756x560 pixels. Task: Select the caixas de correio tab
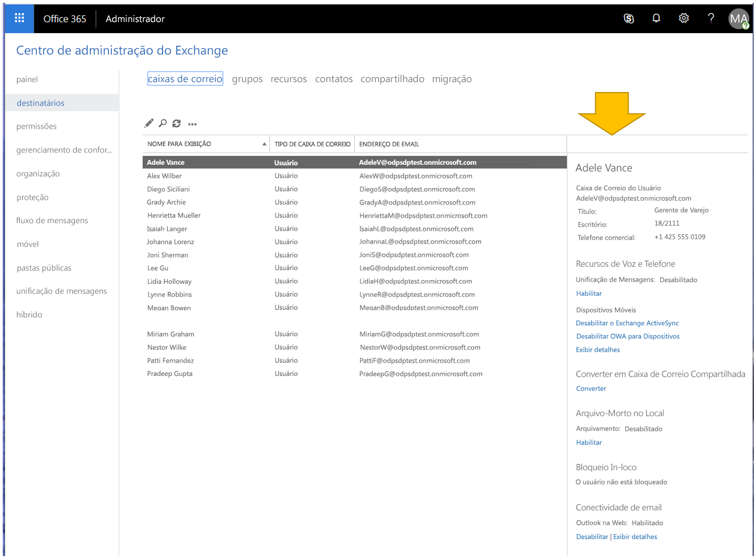coord(185,79)
